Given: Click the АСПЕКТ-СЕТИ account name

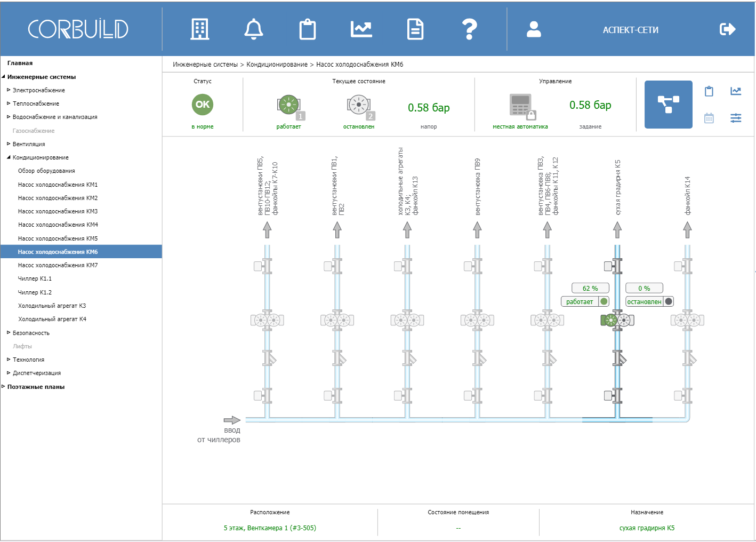Looking at the screenshot, I should pos(631,30).
